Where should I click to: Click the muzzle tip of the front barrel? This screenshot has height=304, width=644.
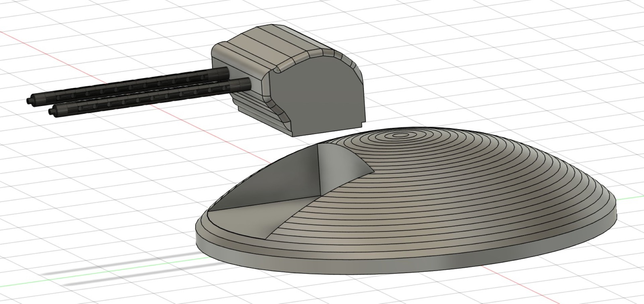point(51,111)
